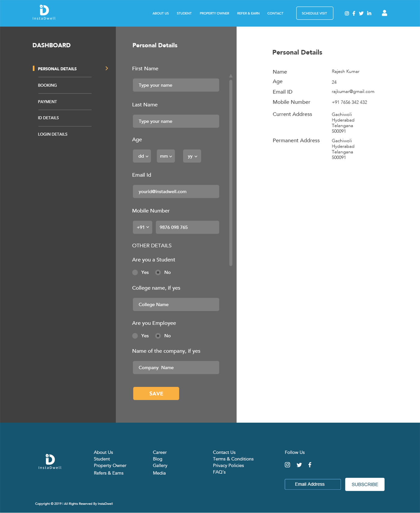Click the First Name input field
Screen dimensions: 420x513
coord(176,85)
